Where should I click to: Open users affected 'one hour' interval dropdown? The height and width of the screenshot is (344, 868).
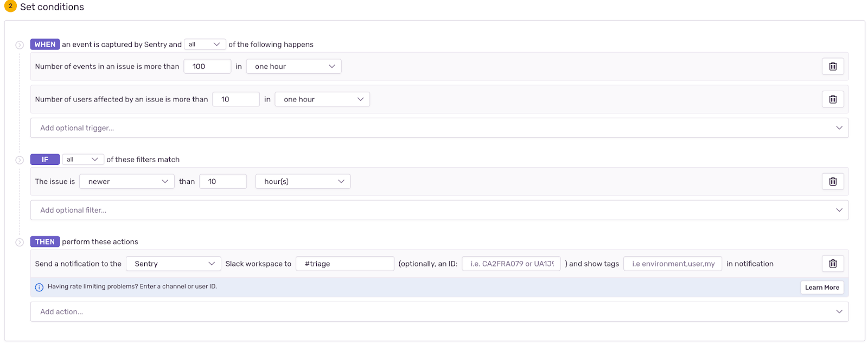click(x=322, y=99)
